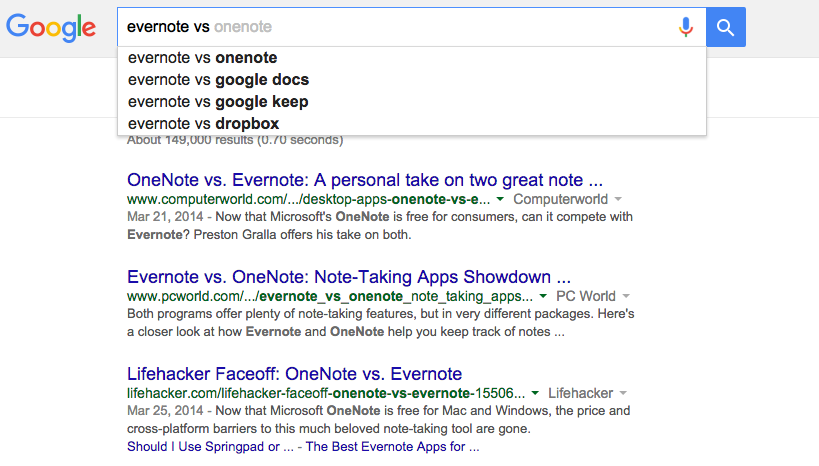Open 'Evernote vs. OneNote: Note-Taking Apps Showdown' result
This screenshot has width=819, height=466.
coord(349,276)
